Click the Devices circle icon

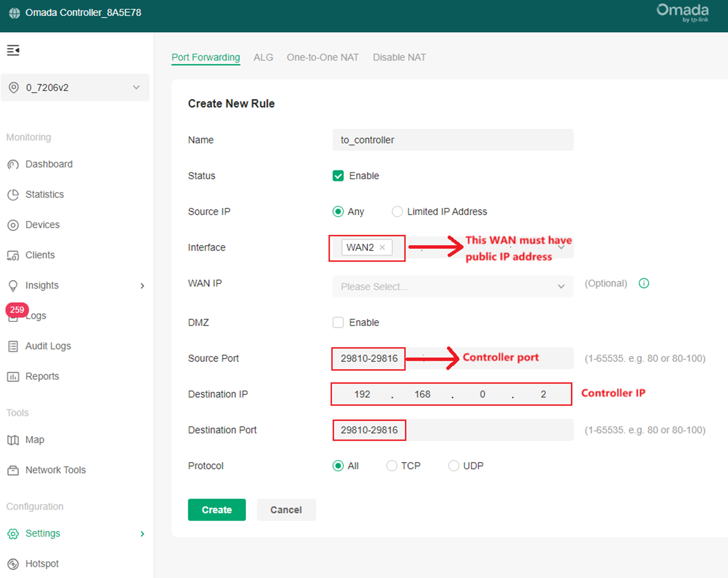pyautogui.click(x=13, y=225)
